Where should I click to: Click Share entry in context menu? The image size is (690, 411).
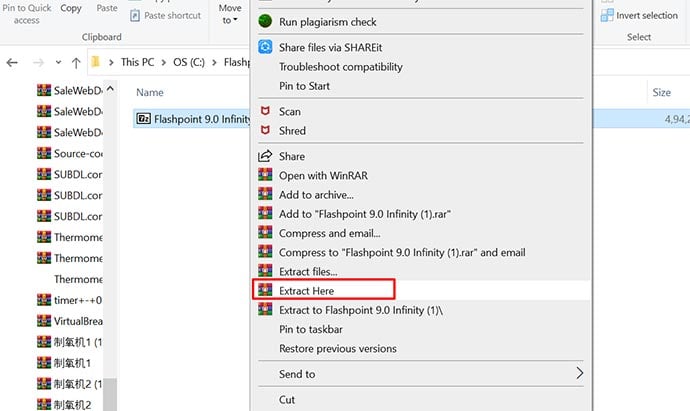292,156
